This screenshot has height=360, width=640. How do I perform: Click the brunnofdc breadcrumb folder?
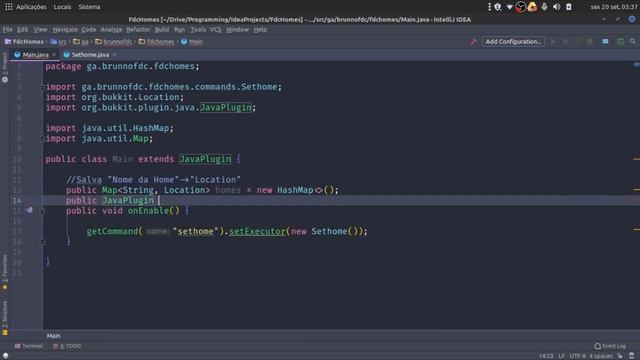coord(113,42)
